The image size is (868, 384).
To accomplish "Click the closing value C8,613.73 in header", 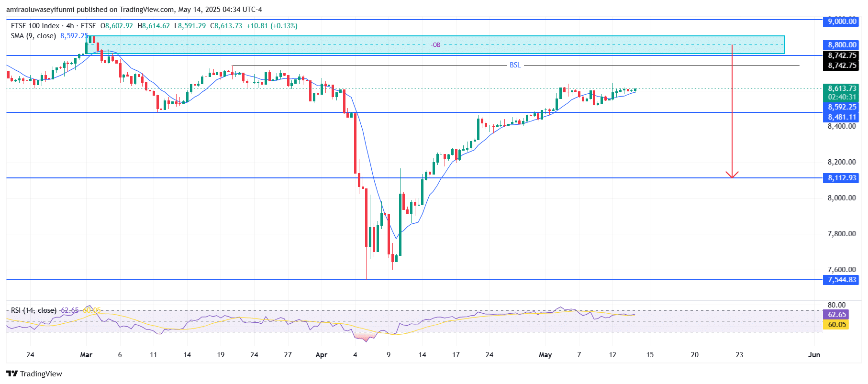I will (x=226, y=26).
